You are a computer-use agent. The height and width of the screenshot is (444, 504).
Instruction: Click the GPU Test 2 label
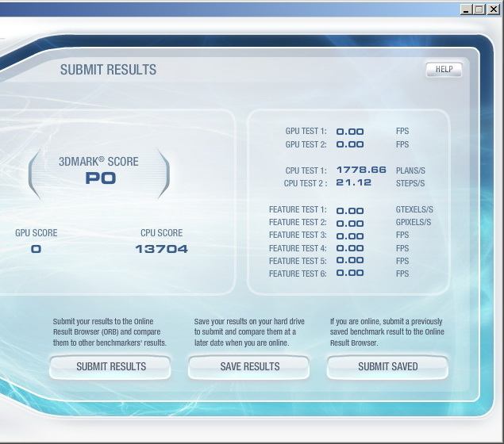pyautogui.click(x=306, y=144)
